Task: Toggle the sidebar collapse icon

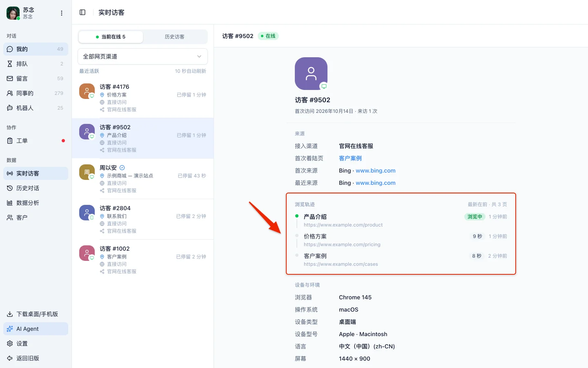Action: coord(82,12)
